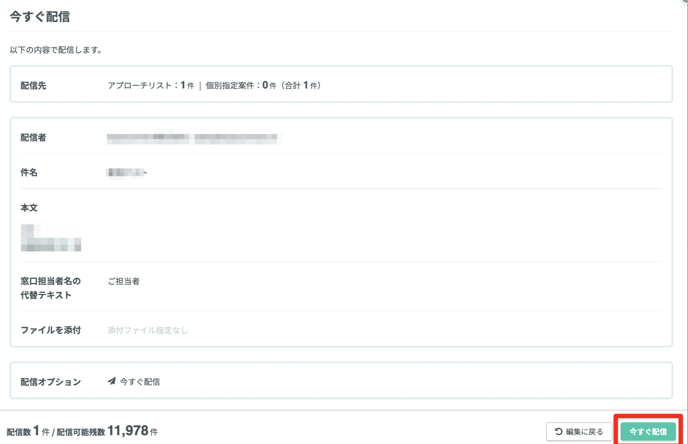Click the paper plane icon in 配信オプション
Screen dimensions: 688x444
(x=112, y=381)
